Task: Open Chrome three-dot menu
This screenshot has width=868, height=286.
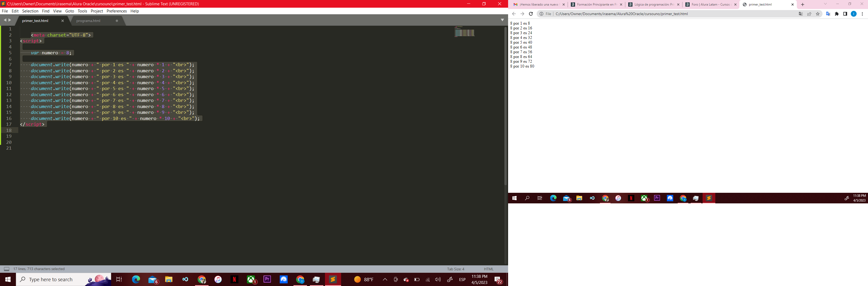Action: [862, 14]
